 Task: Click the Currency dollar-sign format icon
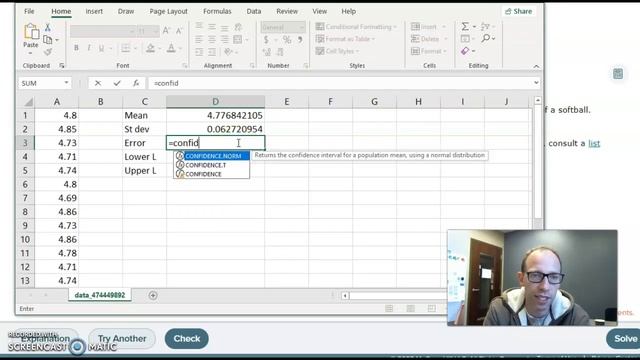pyautogui.click(x=266, y=40)
